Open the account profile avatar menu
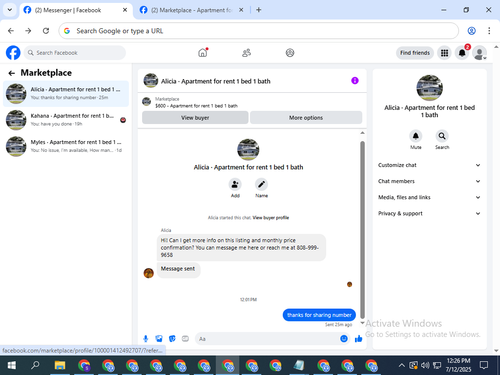This screenshot has height=375, width=500. tap(480, 53)
